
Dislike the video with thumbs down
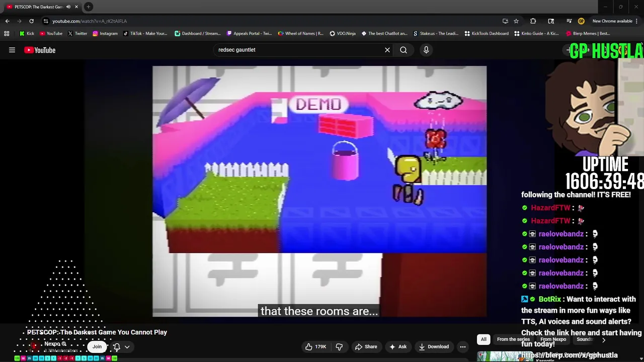(339, 346)
